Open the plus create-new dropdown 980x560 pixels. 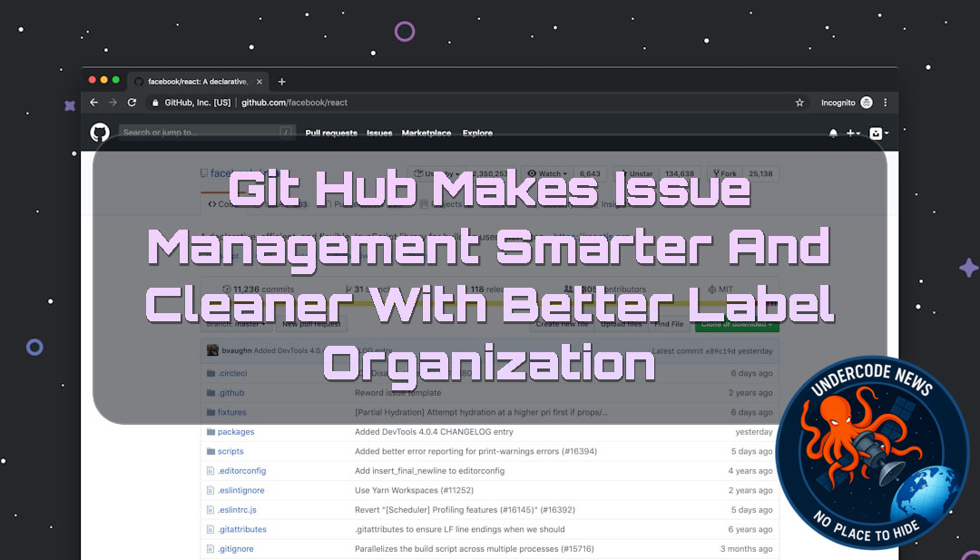click(854, 133)
